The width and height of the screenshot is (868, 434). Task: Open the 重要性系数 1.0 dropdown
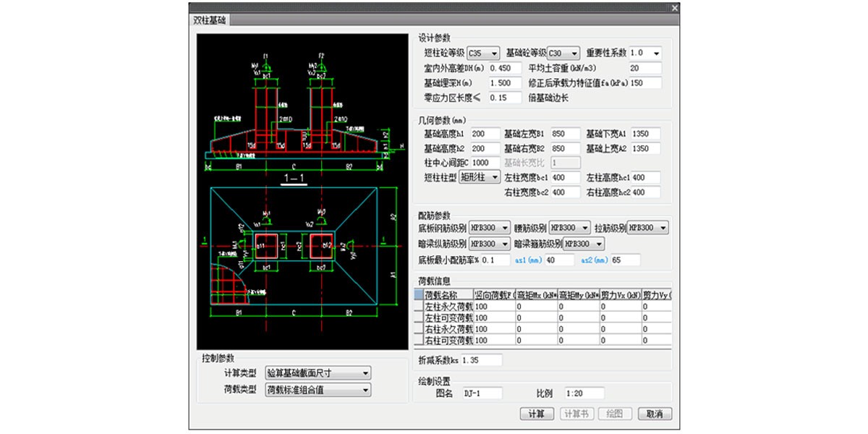pos(645,54)
